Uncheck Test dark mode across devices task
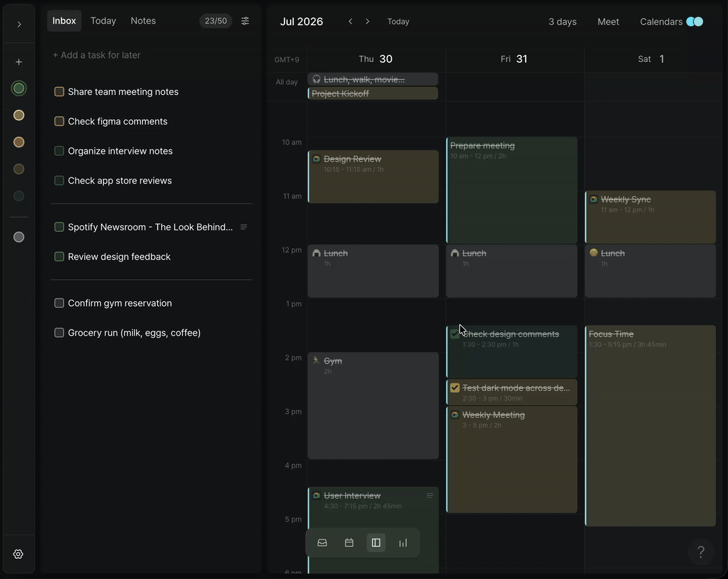The height and width of the screenshot is (579, 728). (455, 388)
